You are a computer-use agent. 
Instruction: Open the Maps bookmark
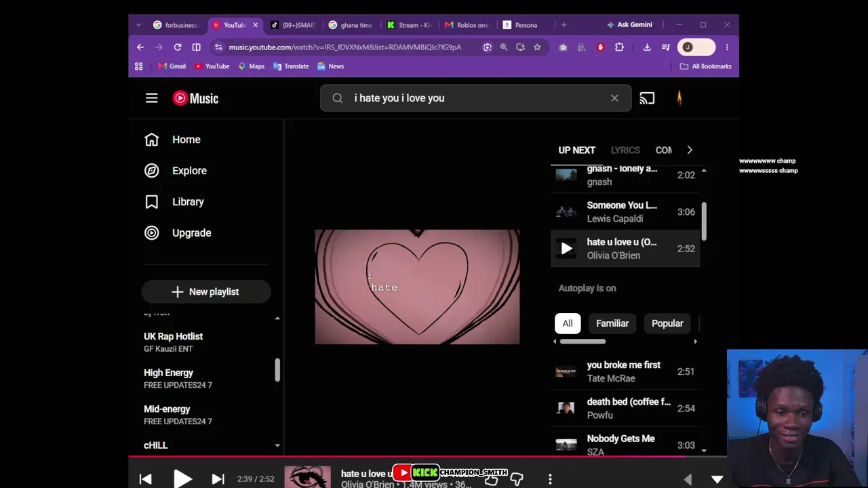coord(251,66)
